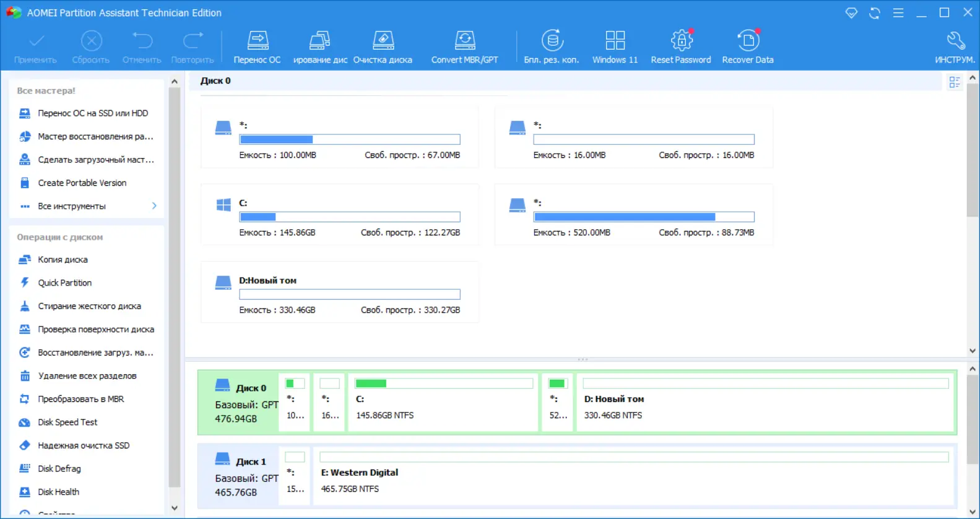Click the Disk Health sidebar icon

point(25,492)
